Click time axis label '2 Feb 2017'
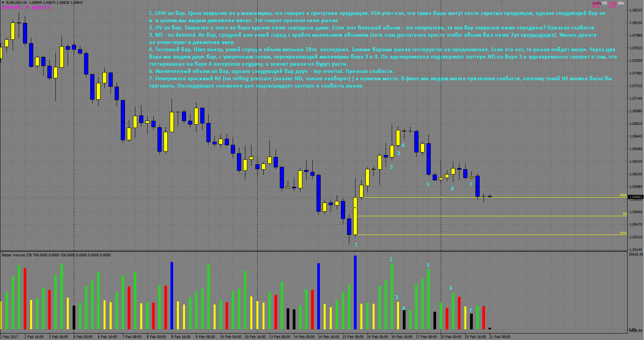 coord(9,337)
